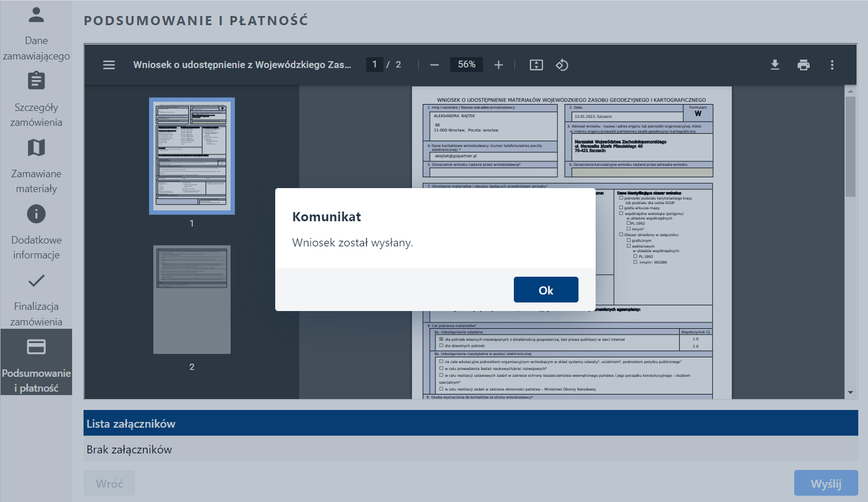Open Szczegóły zamówienia step
The height and width of the screenshot is (502, 868).
pos(36,99)
